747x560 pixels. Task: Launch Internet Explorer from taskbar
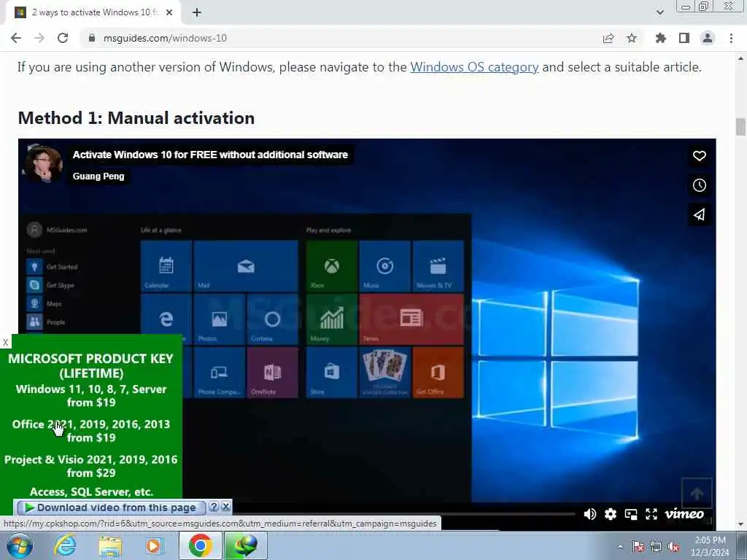click(x=64, y=545)
